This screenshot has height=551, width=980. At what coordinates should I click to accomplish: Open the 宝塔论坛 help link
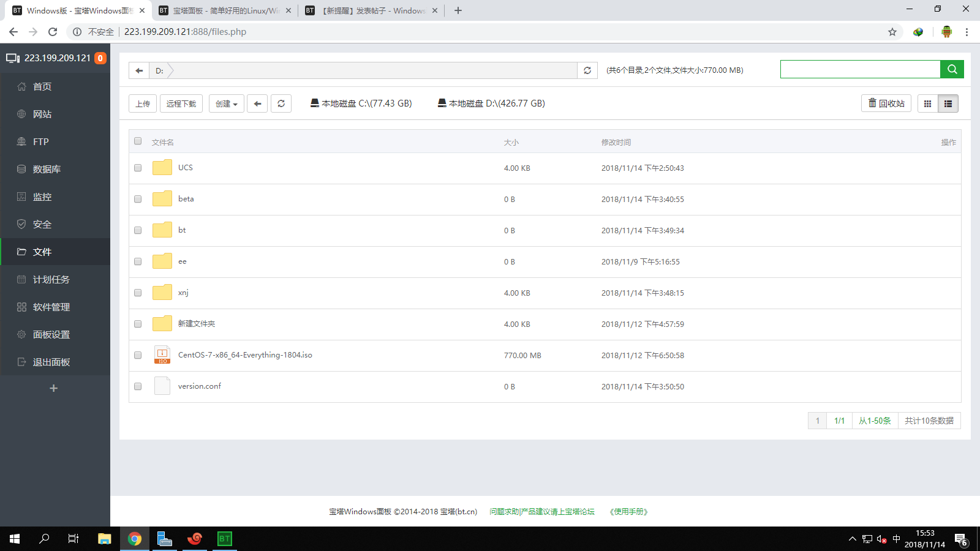tap(542, 511)
